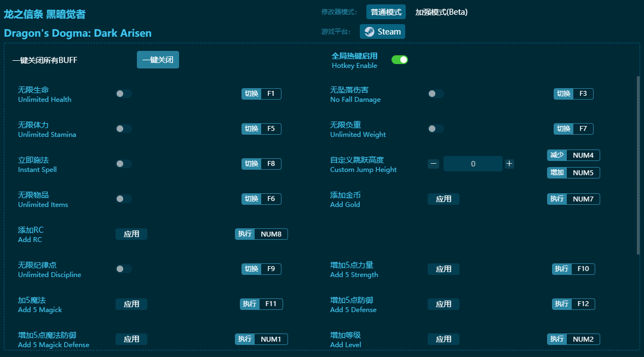The height and width of the screenshot is (357, 644).
Task: Click the Dragon's Dogma: Dark Arisen title
Action: [x=78, y=33]
